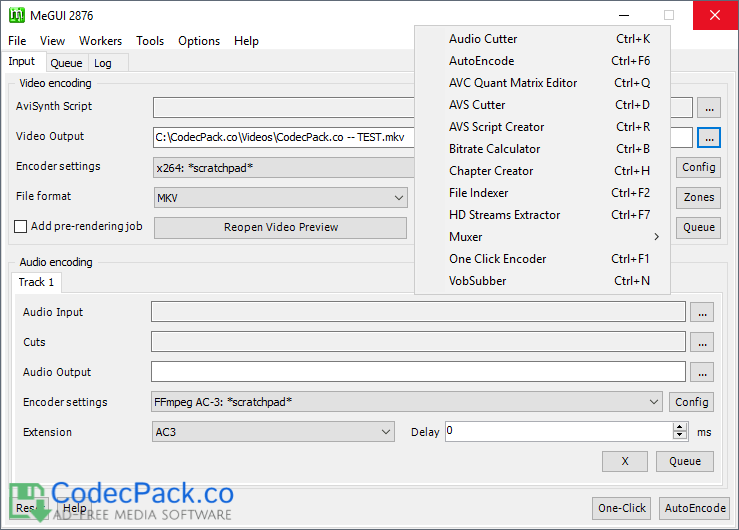Click the Video Output path field
Image resolution: width=739 pixels, height=530 pixels.
(x=284, y=137)
